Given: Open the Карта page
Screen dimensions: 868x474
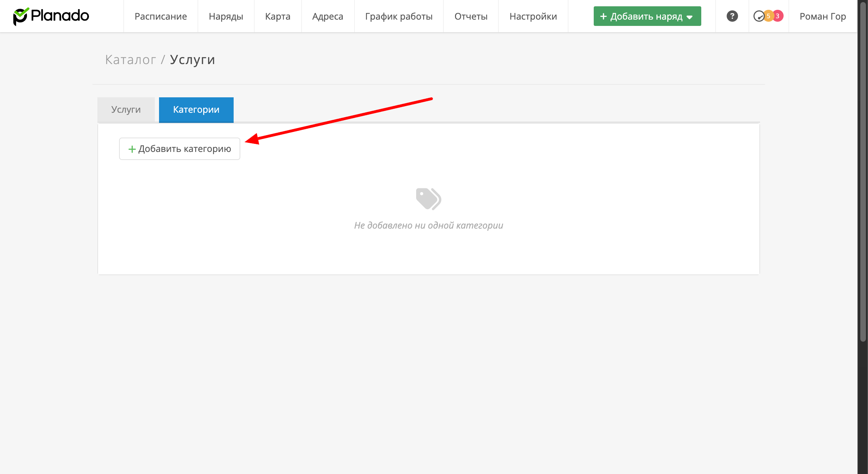Looking at the screenshot, I should point(277,16).
